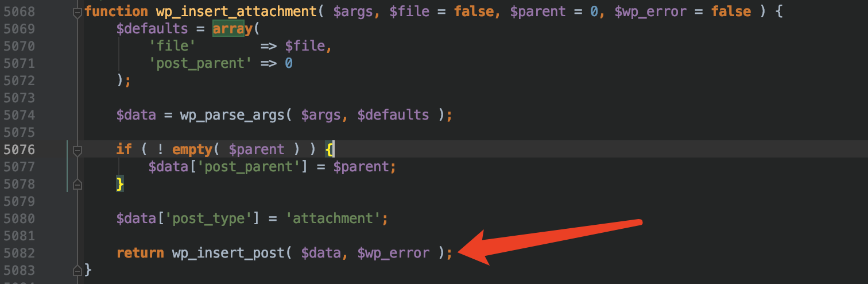Screen dimensions: 868x284
Task: Click line number 5076 in the gutter
Action: tap(19, 150)
